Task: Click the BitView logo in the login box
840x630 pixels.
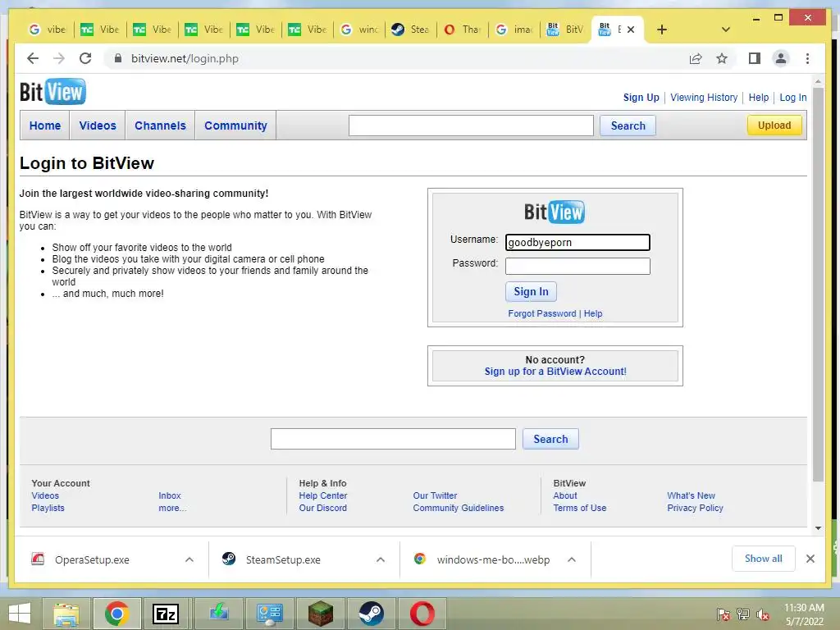Action: point(555,212)
